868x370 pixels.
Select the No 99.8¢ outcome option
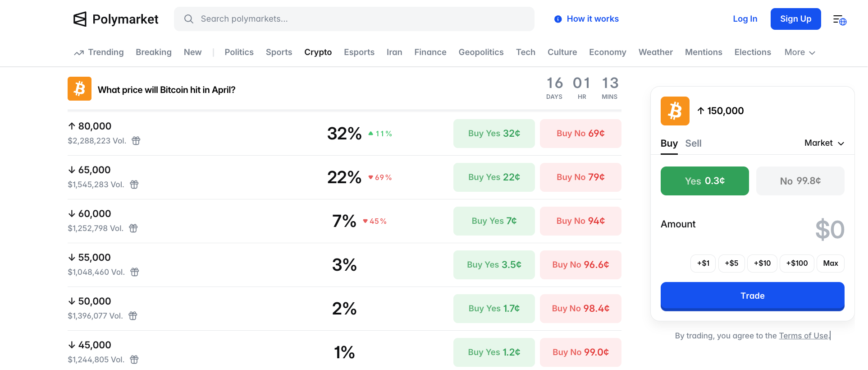point(800,181)
